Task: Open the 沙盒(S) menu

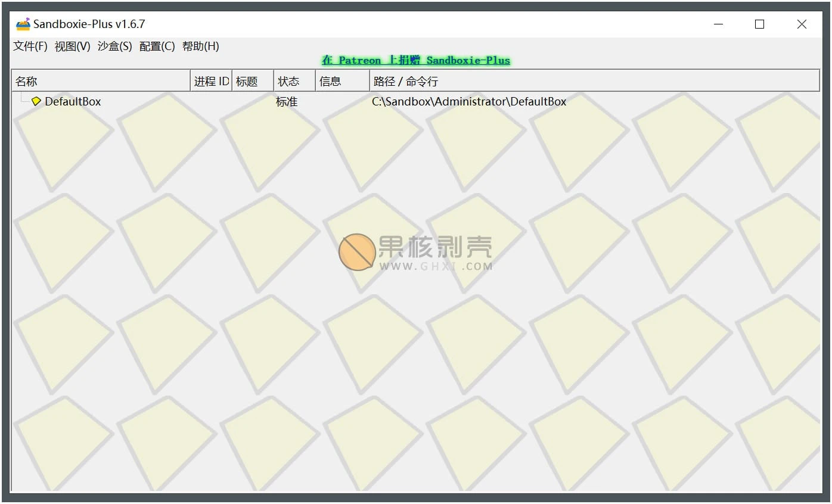Action: coord(115,46)
